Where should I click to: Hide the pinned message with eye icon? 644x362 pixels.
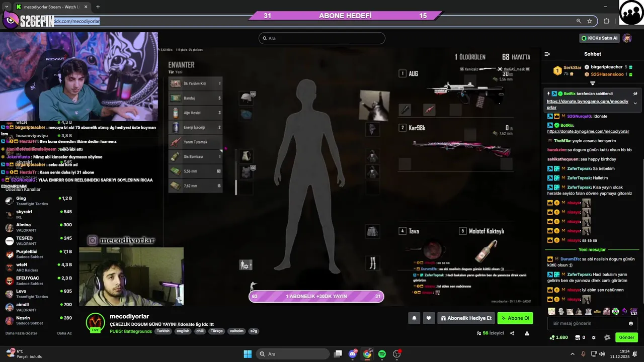(x=635, y=94)
